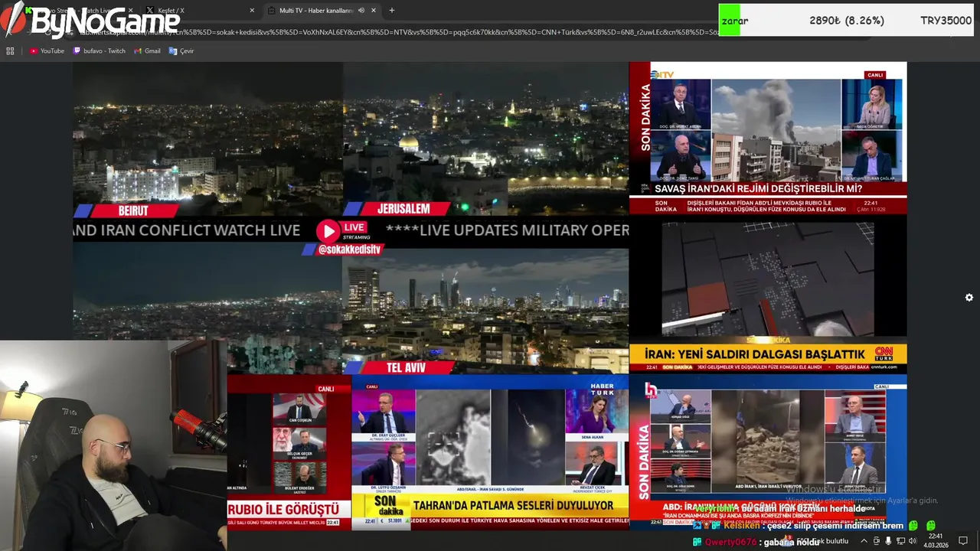Show hidden system tray icons

click(x=864, y=541)
